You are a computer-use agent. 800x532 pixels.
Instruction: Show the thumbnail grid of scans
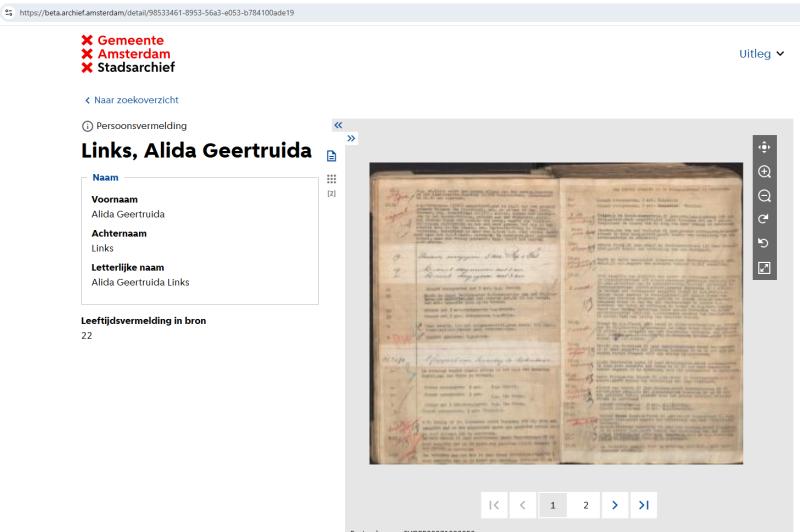(x=331, y=178)
